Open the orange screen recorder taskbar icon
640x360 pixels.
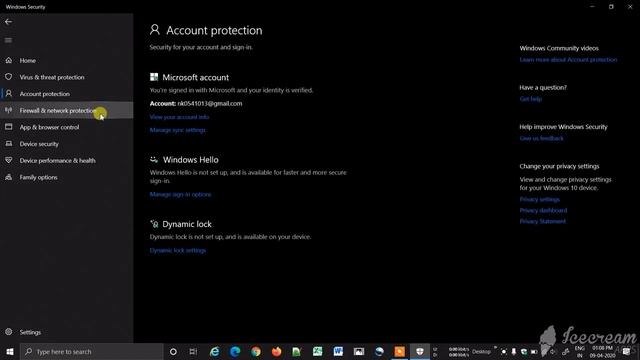pyautogui.click(x=400, y=351)
